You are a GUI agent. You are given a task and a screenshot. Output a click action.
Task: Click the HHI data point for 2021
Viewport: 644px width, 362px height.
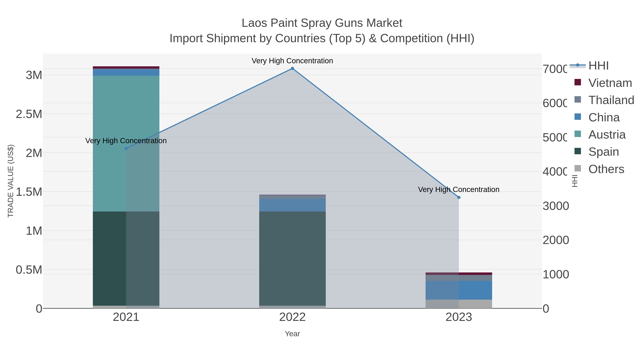click(x=126, y=149)
